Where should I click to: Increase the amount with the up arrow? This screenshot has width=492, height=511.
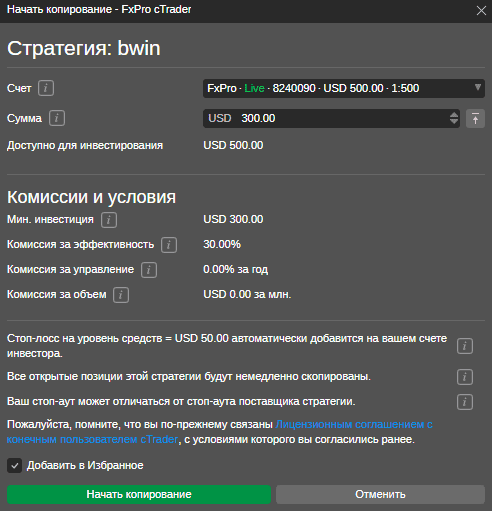[454, 115]
